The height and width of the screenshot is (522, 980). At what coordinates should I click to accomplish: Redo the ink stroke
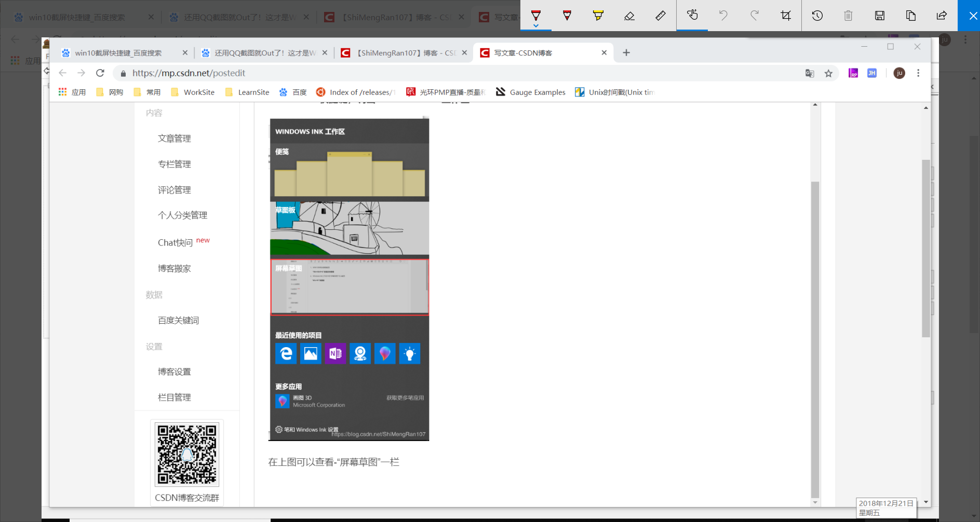[x=755, y=15]
